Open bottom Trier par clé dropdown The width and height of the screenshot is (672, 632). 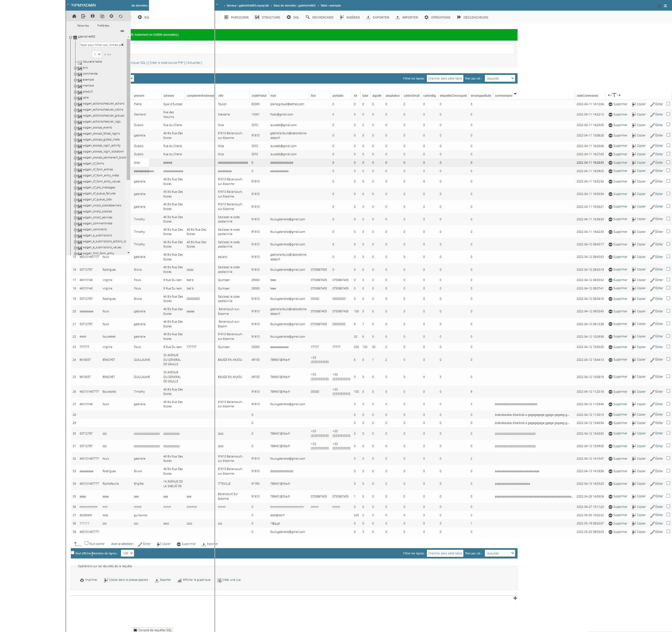pos(500,553)
